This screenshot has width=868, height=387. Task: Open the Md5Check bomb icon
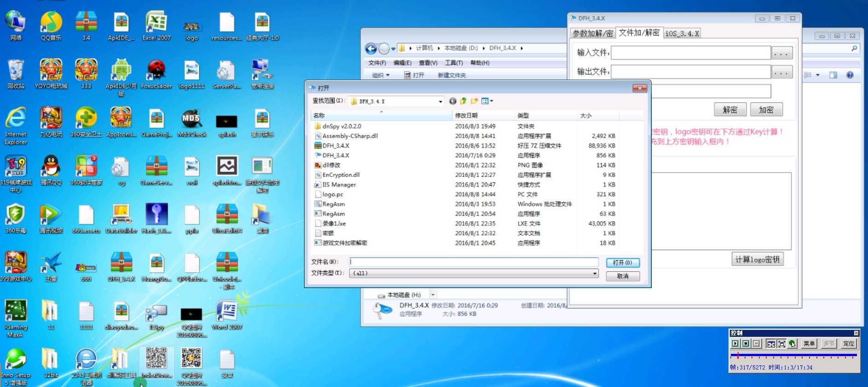(192, 122)
